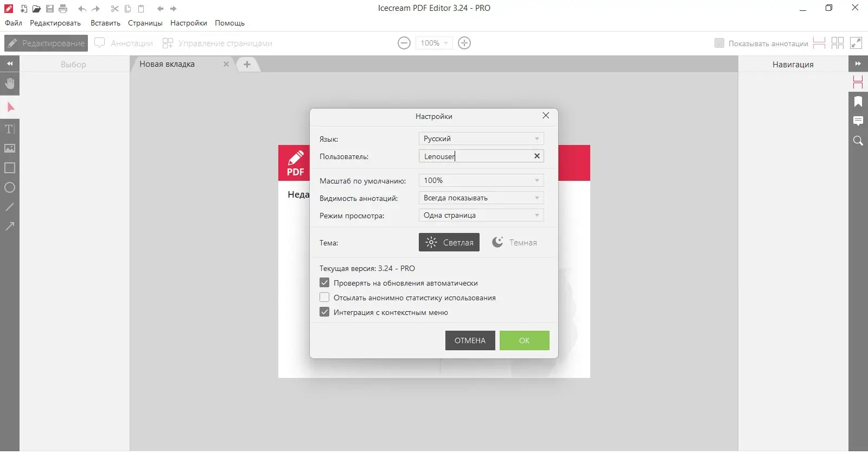Open the Язык language dropdown
Image resolution: width=868 pixels, height=467 pixels.
click(x=481, y=138)
